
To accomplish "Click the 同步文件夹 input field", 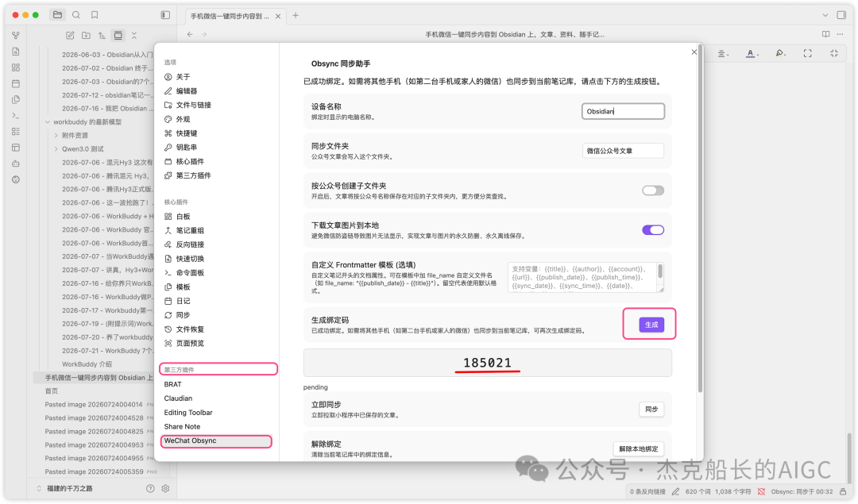I will coord(623,151).
